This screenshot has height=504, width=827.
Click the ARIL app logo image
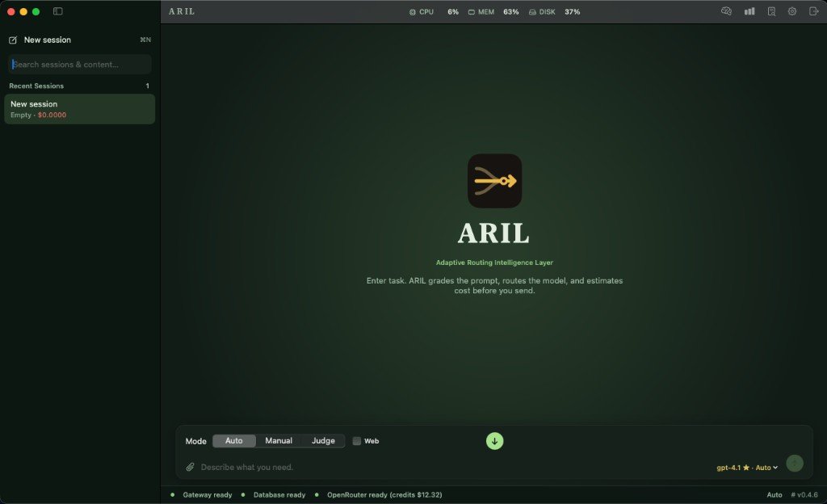(x=495, y=181)
